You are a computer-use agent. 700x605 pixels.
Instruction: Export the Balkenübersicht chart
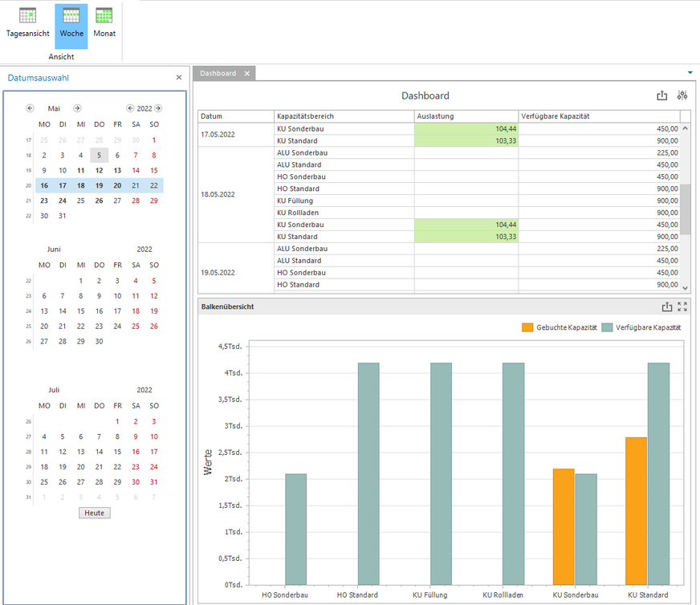[666, 307]
